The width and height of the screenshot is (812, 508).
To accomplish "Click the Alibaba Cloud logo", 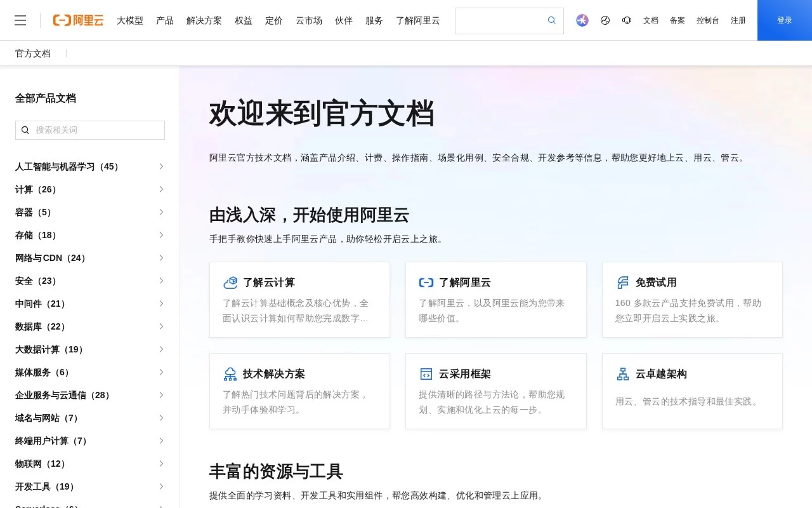I will click(x=78, y=20).
